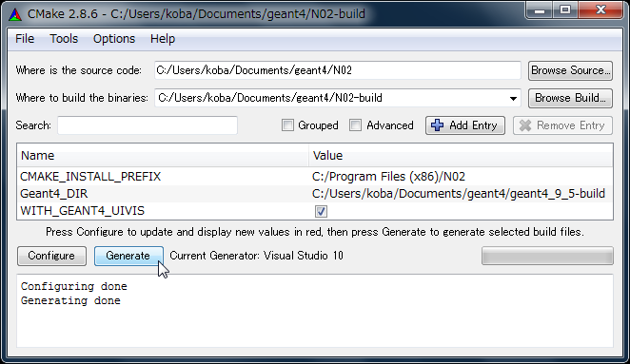Close the CMake window
Image resolution: width=630 pixels, height=364 pixels.
pos(600,10)
